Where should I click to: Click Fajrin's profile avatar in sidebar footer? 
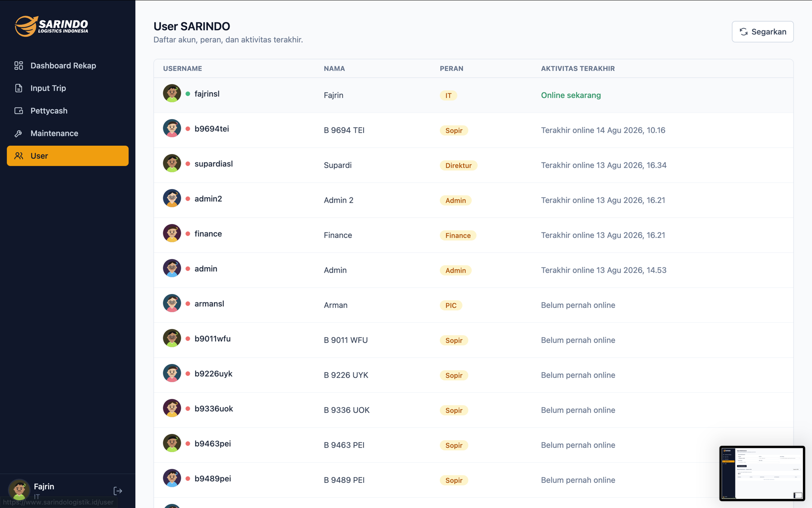tap(19, 489)
